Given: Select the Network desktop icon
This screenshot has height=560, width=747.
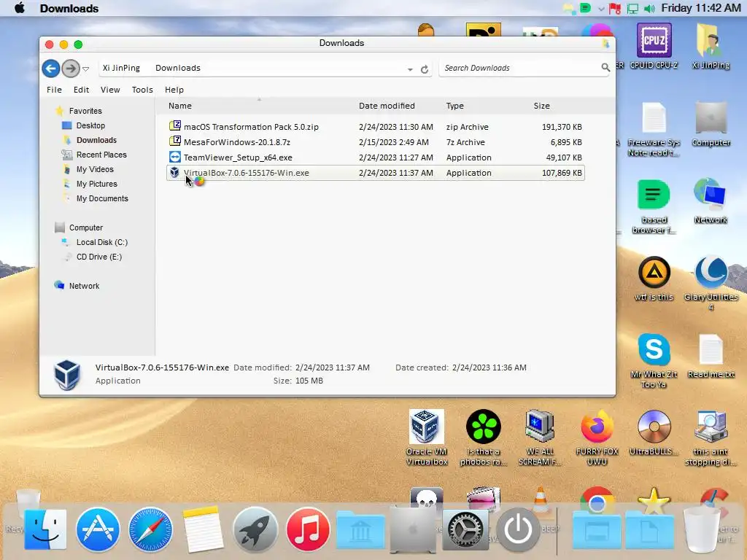Looking at the screenshot, I should (x=711, y=201).
